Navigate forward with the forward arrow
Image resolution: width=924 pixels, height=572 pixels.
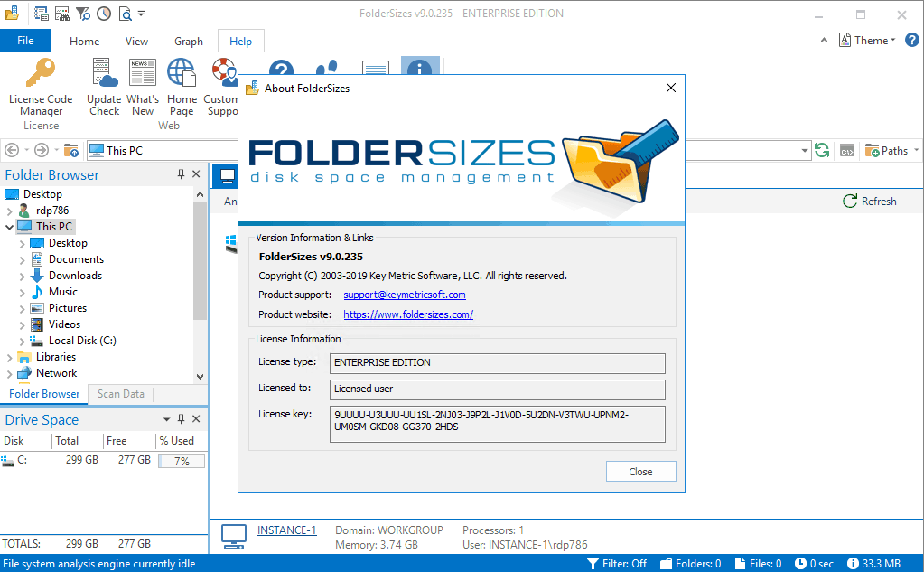tap(42, 150)
